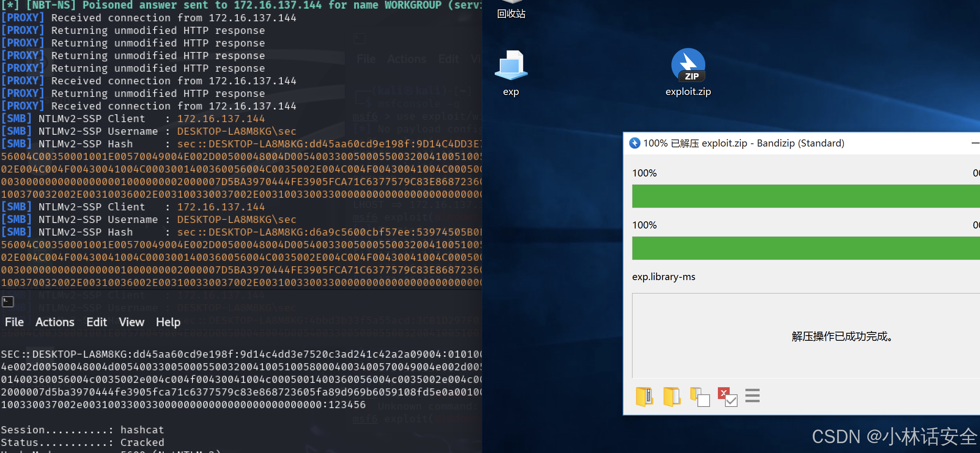Expand the Bandizip hamburger menu

(x=752, y=395)
